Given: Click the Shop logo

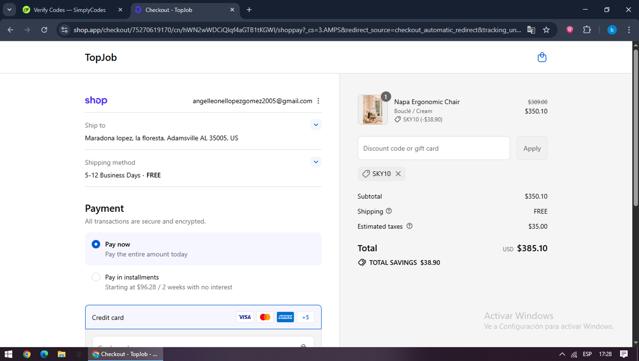Looking at the screenshot, I should click(96, 100).
